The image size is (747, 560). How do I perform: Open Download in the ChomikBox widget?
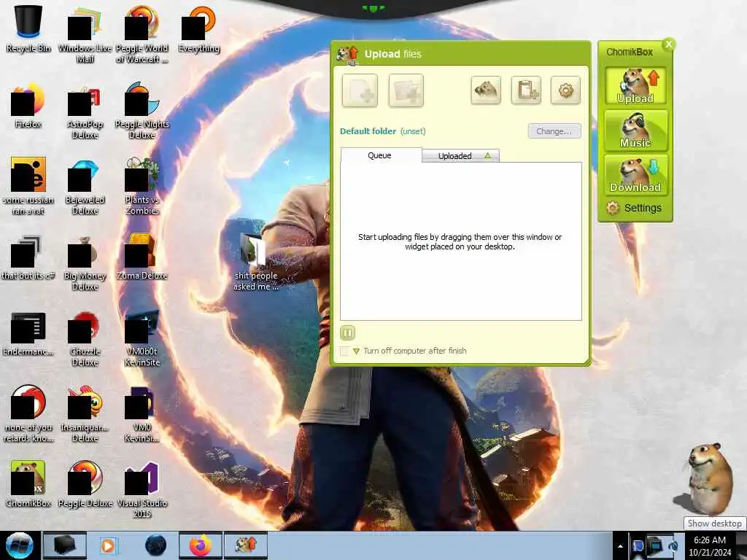(x=635, y=175)
